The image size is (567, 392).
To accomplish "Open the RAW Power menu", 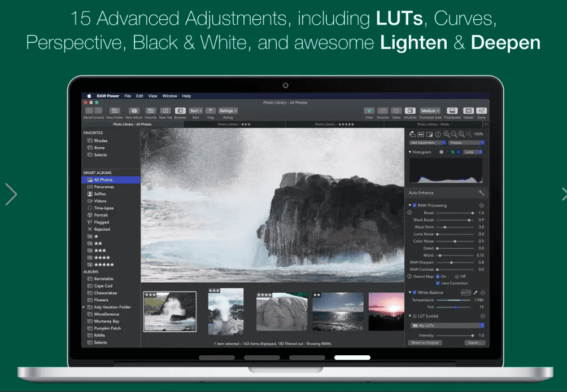I will pos(108,96).
